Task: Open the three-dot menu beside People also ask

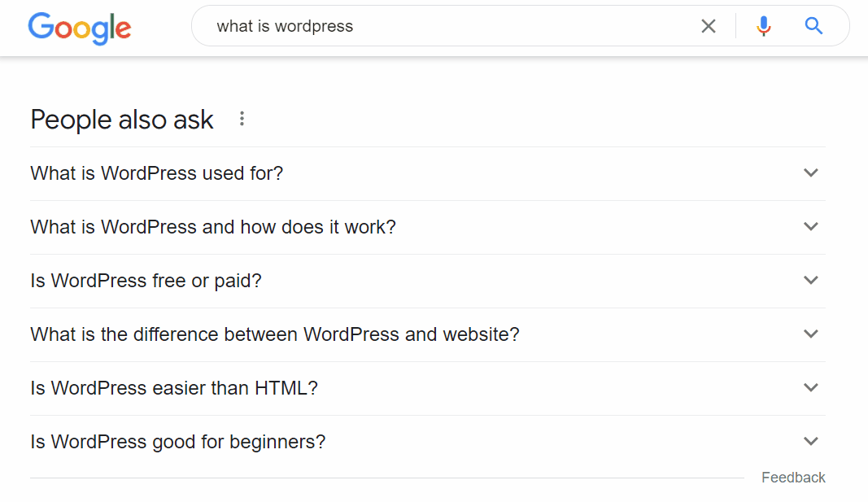Action: pyautogui.click(x=242, y=119)
